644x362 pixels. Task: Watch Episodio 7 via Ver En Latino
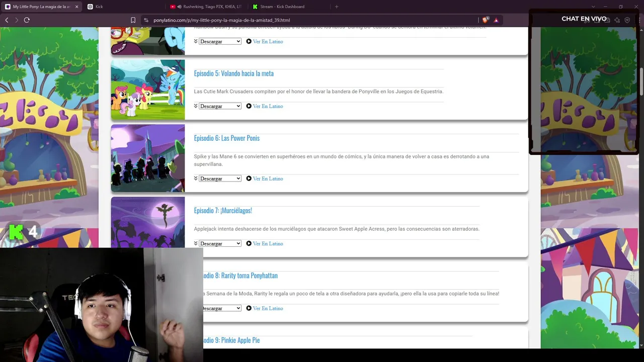pyautogui.click(x=268, y=243)
